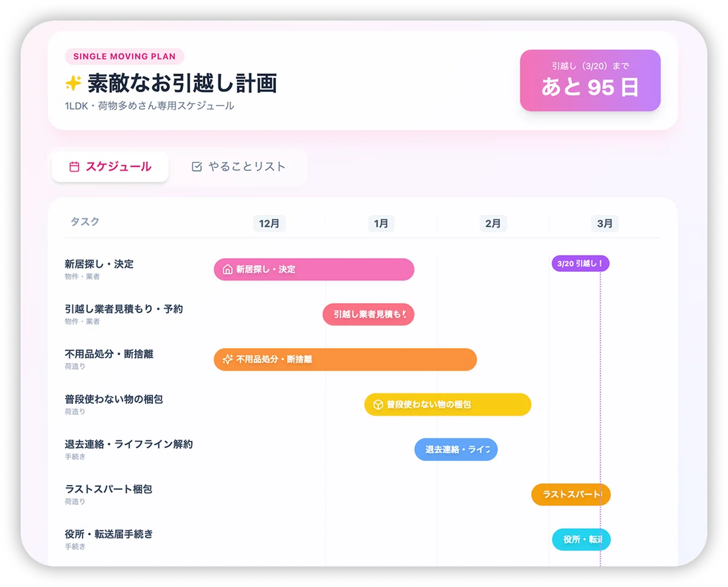Click the 2月 month header
This screenshot has height=587, width=728.
pos(493,223)
